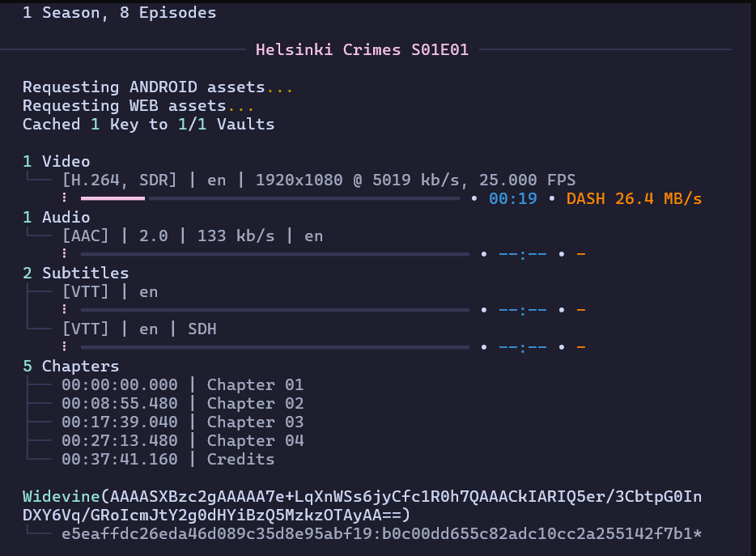The width and height of the screenshot is (756, 556).
Task: Click the 1 Season, 8 Episodes text
Action: pyautogui.click(x=119, y=13)
